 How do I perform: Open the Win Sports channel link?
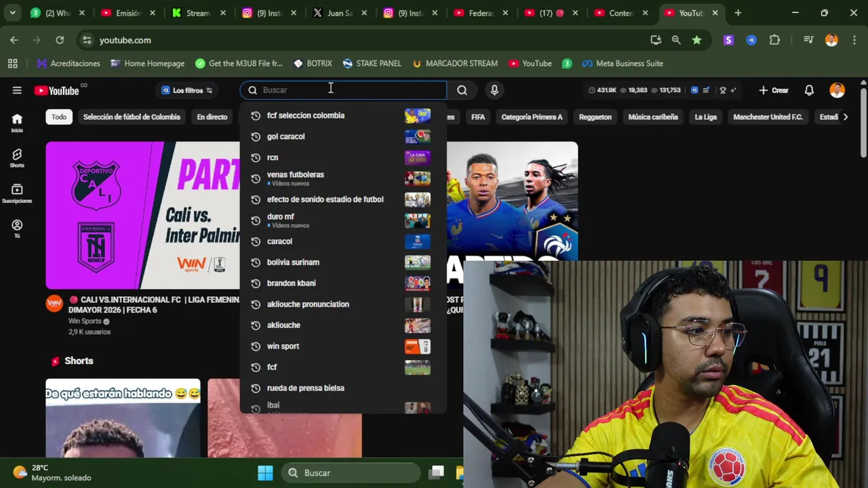point(85,321)
